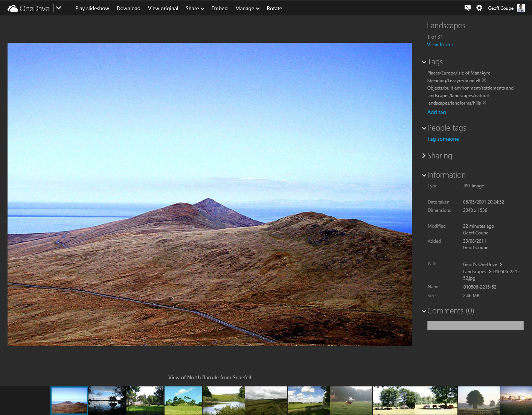Click the Add tag link

[436, 112]
